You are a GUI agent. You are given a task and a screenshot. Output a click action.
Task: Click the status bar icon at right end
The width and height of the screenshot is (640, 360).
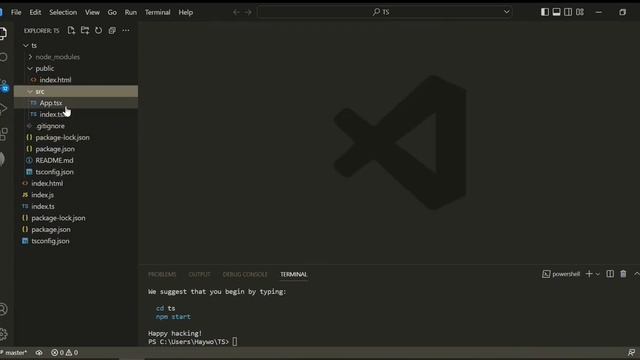click(x=631, y=352)
